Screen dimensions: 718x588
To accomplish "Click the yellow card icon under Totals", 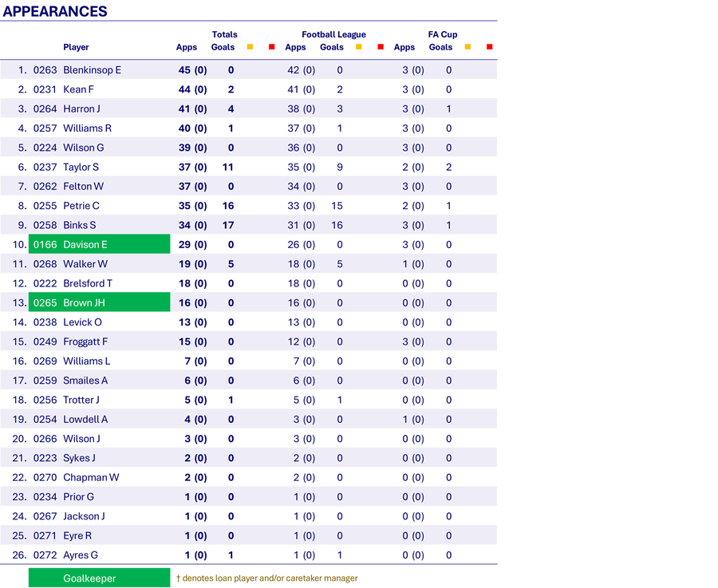I will coord(250,47).
